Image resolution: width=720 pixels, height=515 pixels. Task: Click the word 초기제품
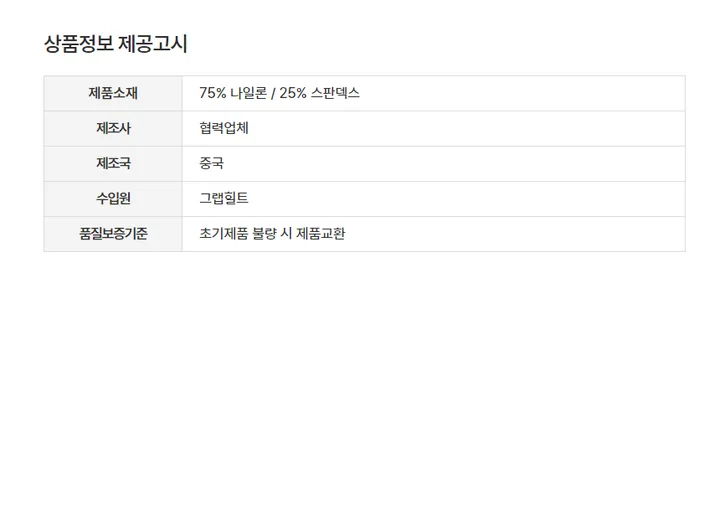[224, 233]
